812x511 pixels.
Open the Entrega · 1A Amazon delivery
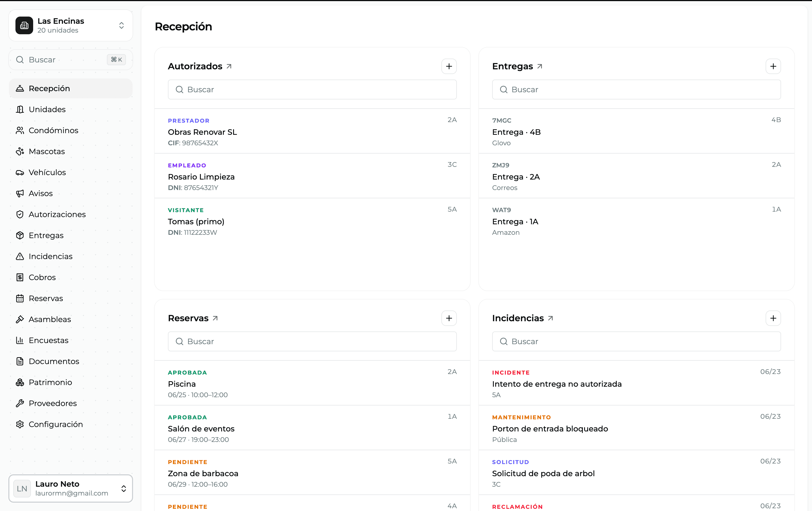tap(636, 221)
